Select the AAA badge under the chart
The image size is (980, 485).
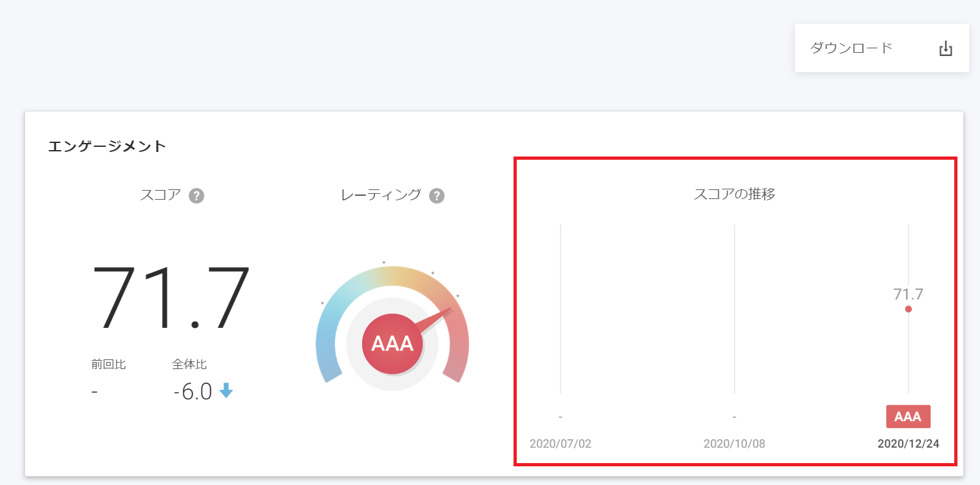point(908,416)
